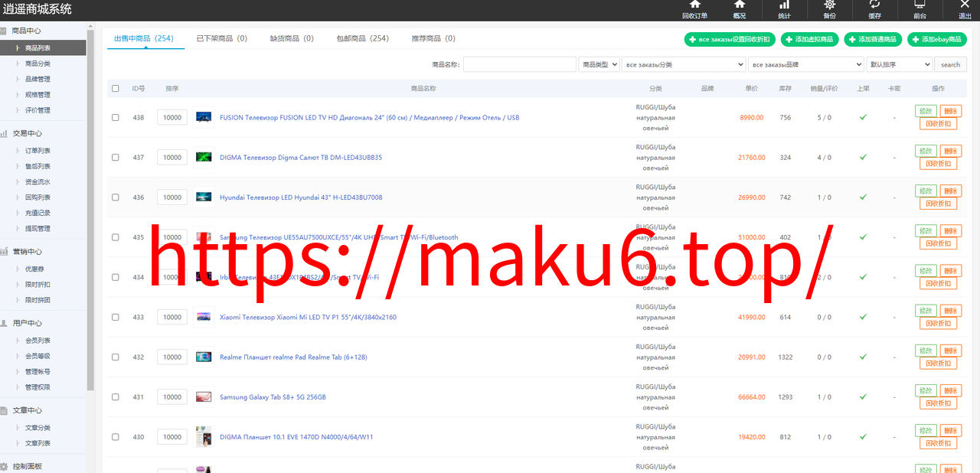Click 删除 for product ID 437
980x473 pixels.
tap(950, 151)
